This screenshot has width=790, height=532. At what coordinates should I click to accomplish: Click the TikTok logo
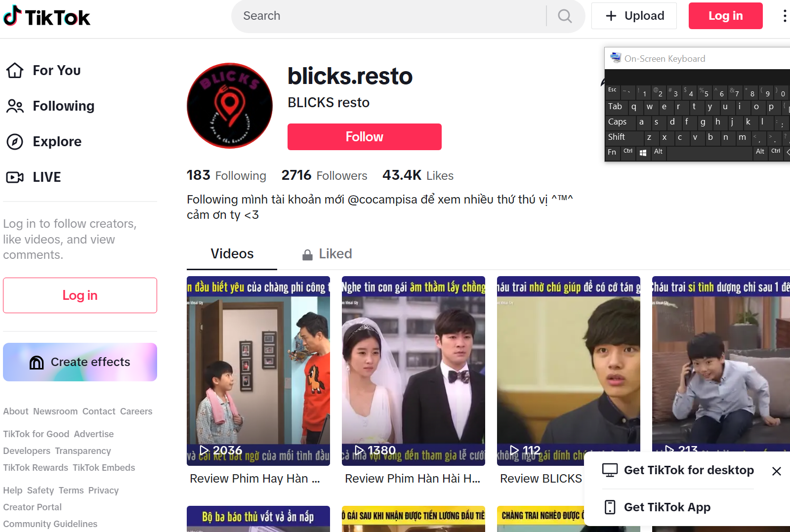(x=47, y=17)
